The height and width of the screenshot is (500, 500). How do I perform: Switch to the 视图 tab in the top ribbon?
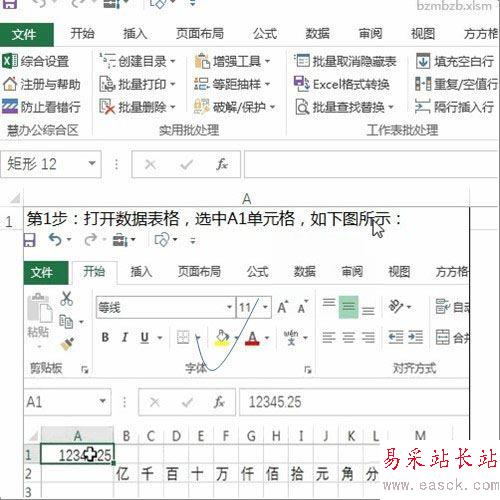pos(423,34)
